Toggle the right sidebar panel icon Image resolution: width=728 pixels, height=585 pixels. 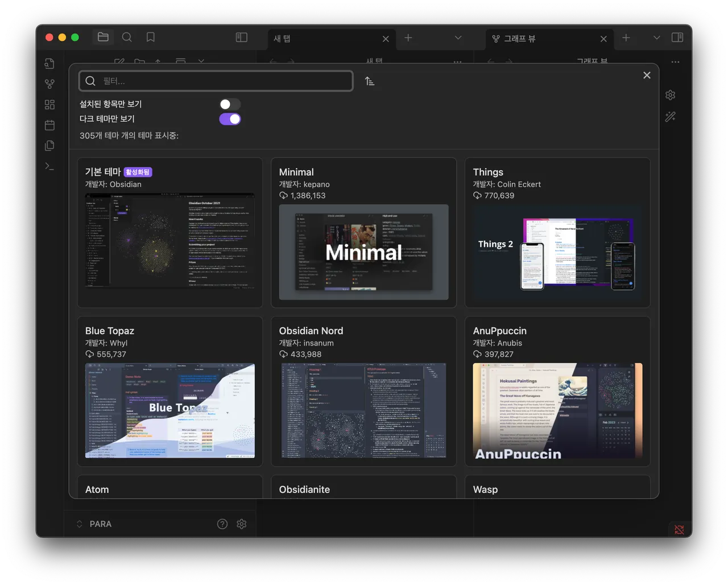point(677,37)
